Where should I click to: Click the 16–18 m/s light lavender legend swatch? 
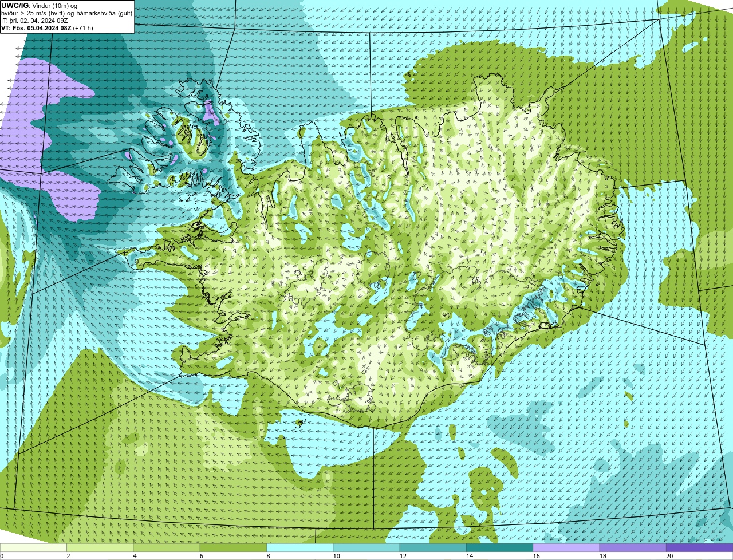pyautogui.click(x=566, y=547)
